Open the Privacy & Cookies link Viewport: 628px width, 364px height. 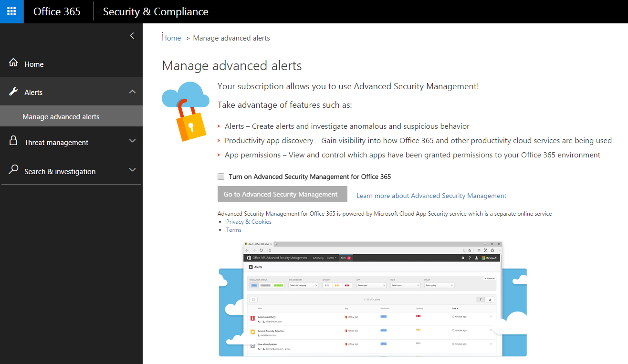[249, 221]
